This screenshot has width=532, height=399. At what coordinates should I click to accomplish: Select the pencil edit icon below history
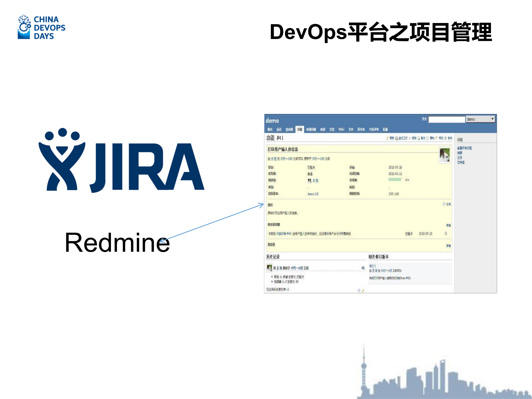click(363, 290)
